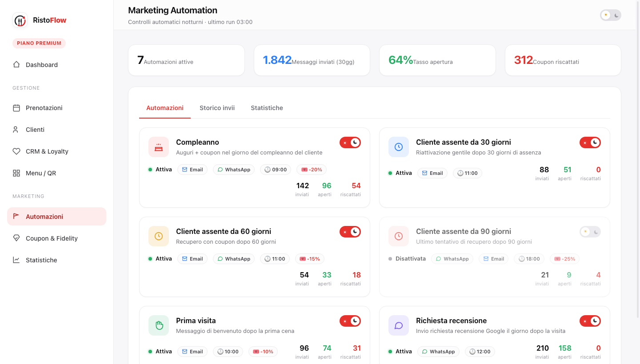Click the 12:00 time chip

click(480, 352)
